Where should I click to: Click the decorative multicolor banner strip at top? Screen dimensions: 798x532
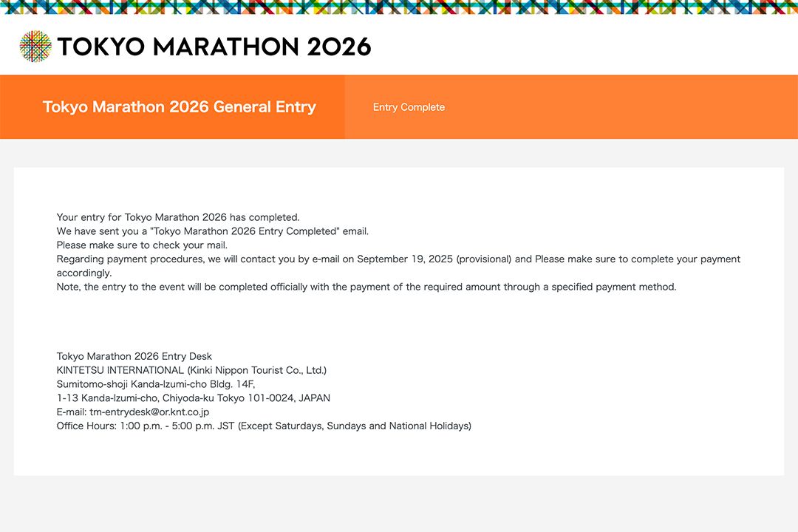tap(399, 7)
